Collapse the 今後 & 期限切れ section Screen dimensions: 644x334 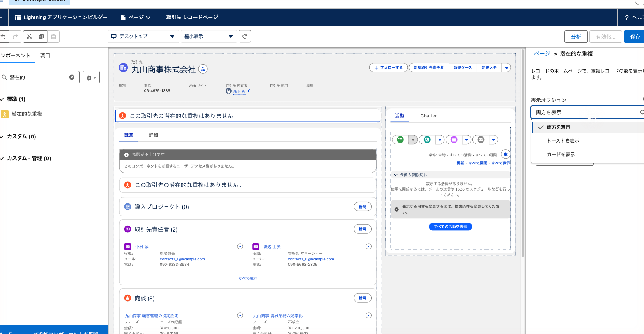396,175
